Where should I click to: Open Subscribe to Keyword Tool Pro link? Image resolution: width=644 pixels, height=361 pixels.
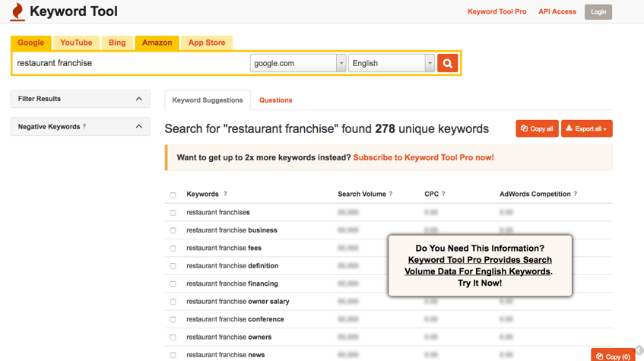click(424, 158)
